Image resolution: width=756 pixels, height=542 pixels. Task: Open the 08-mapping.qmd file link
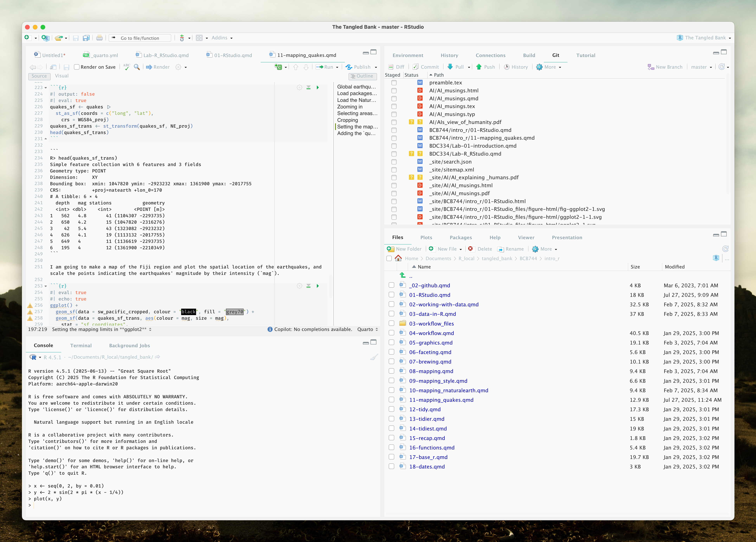(x=431, y=371)
